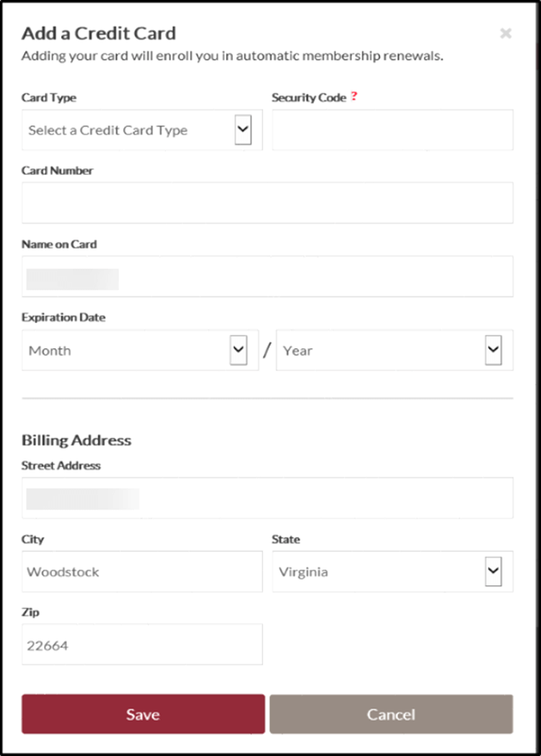Open the Card Type dropdown arrow
The width and height of the screenshot is (541, 756).
point(243,129)
